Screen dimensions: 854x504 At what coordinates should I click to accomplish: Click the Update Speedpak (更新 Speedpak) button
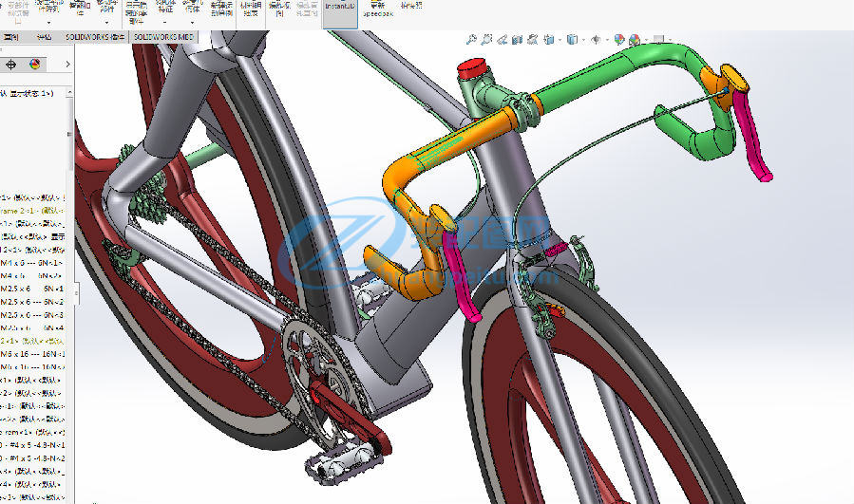[378, 9]
